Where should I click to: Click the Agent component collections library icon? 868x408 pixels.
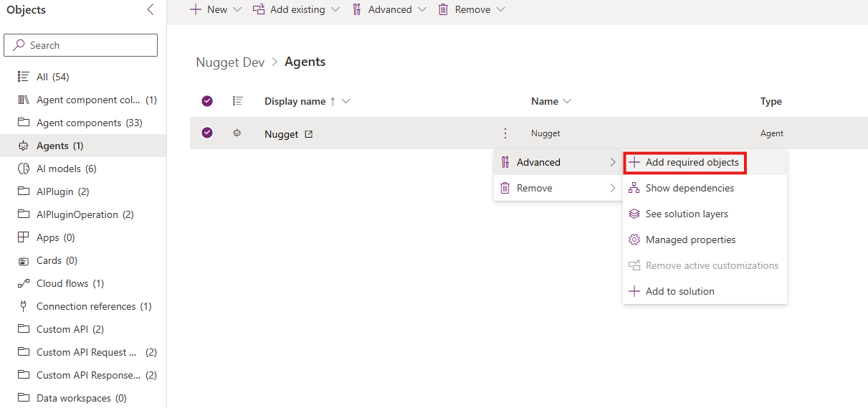point(23,100)
